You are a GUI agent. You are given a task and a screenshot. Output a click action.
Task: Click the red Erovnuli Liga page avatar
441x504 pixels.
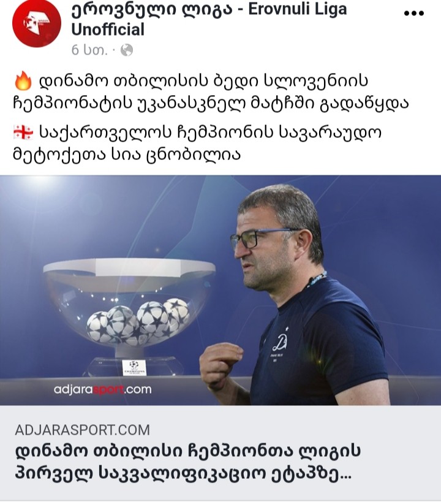coord(36,23)
